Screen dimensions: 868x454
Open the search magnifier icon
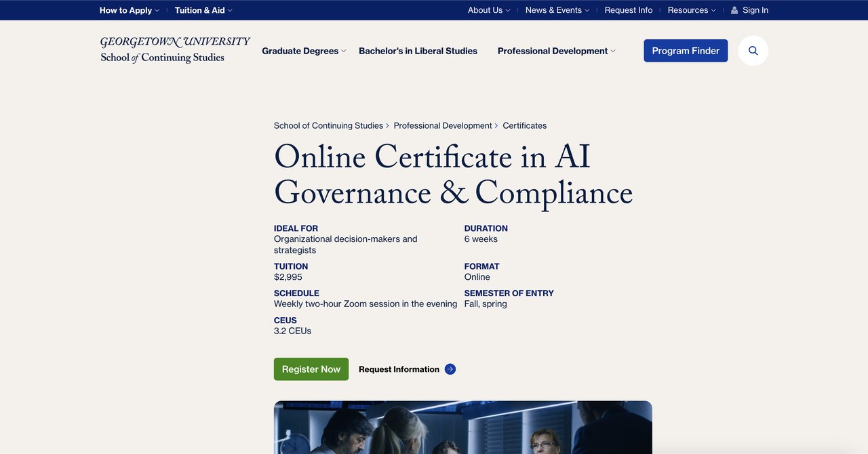(x=753, y=51)
